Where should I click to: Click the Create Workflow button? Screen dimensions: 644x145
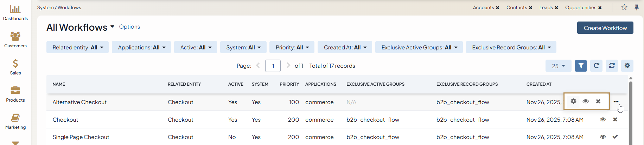coord(605,28)
